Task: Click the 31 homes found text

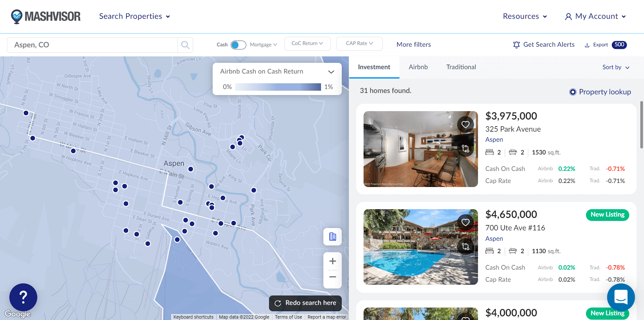Action: click(386, 91)
